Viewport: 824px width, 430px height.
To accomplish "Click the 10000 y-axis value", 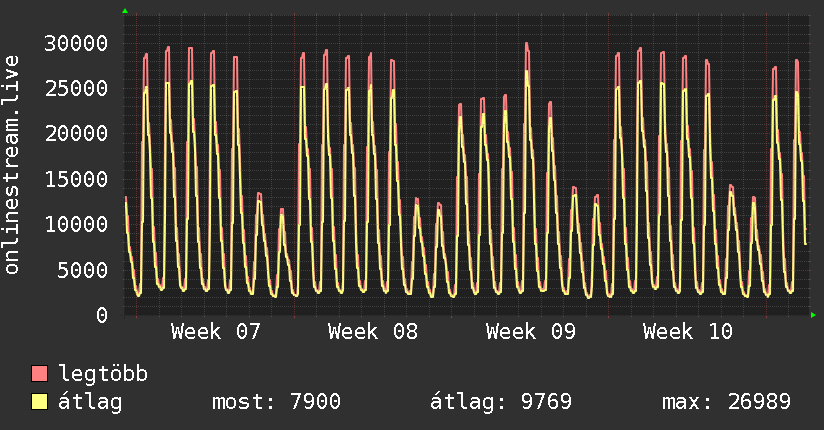I will pos(78,225).
